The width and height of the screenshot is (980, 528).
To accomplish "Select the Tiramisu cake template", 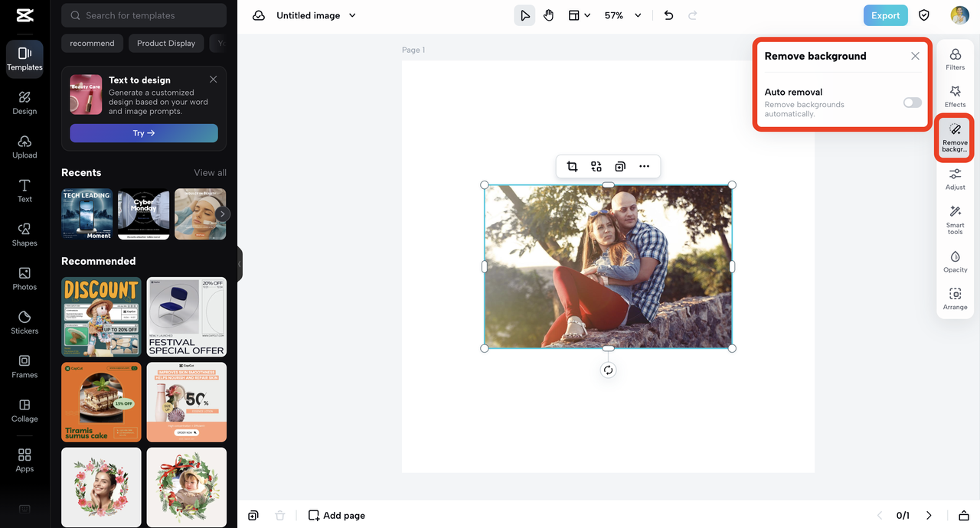I will click(x=101, y=402).
